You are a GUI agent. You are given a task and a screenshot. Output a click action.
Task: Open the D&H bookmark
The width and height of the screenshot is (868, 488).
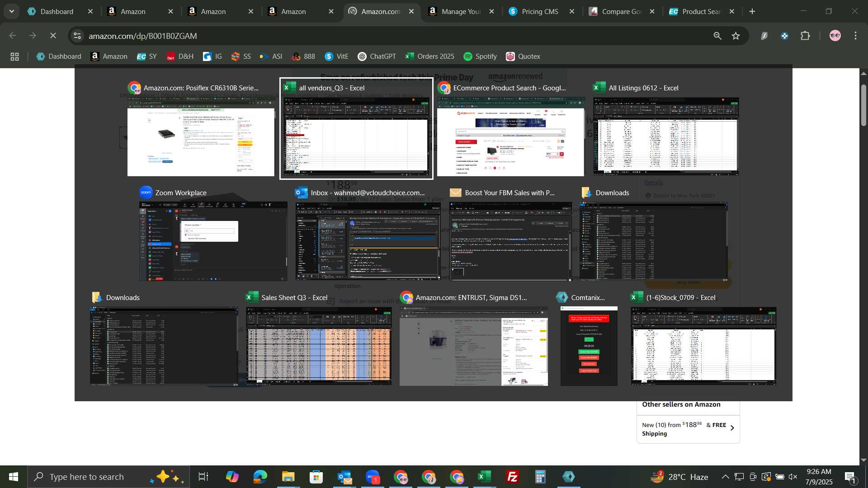click(x=180, y=56)
